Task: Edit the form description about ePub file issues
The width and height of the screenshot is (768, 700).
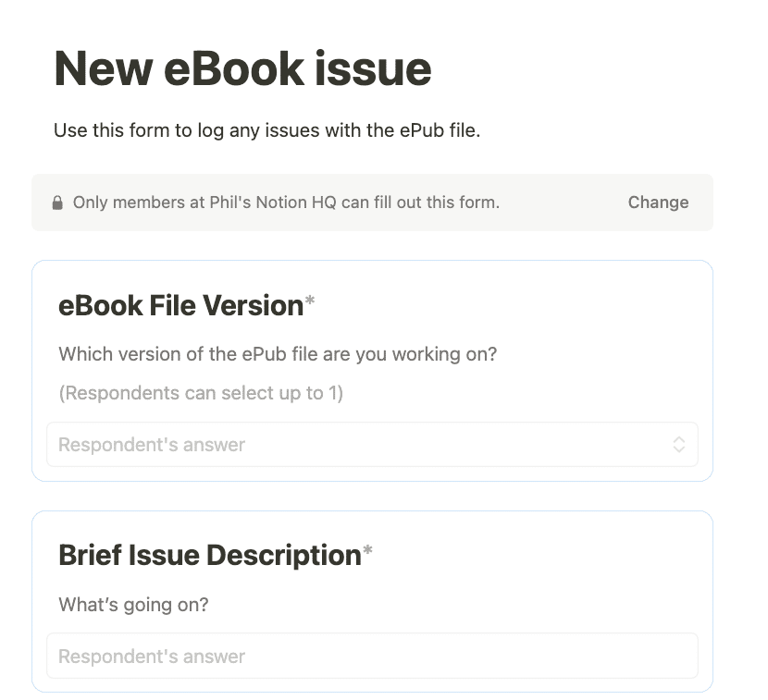Action: point(266,130)
